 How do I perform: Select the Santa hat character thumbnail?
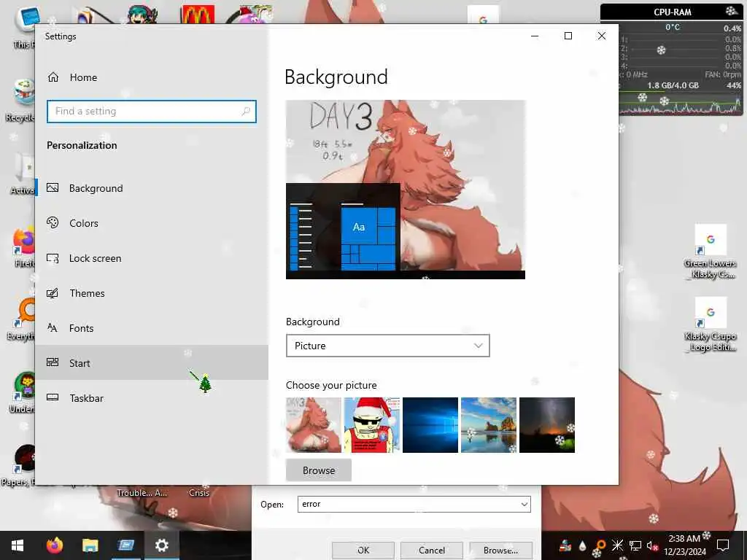pyautogui.click(x=371, y=425)
